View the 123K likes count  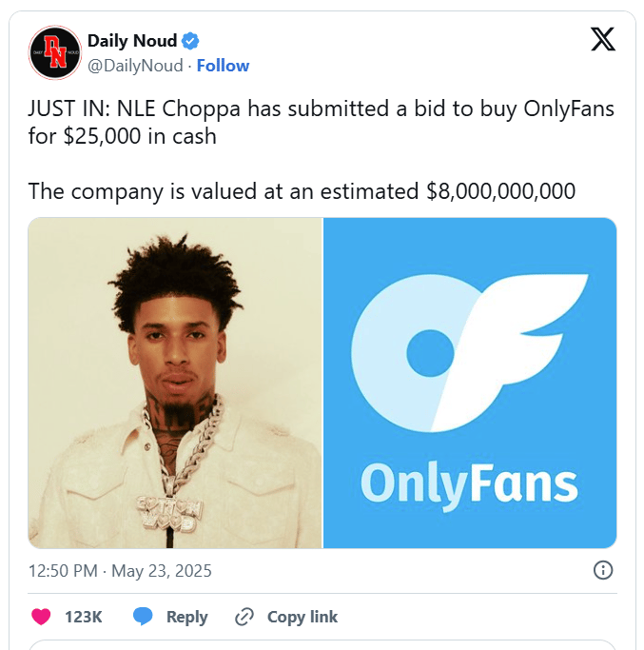click(84, 617)
